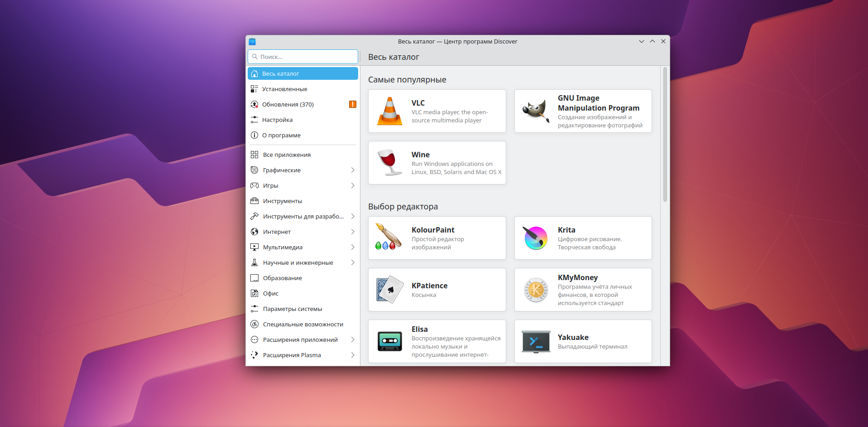Screen dimensions: 868x427
Task: Expand the Расширения Plasma chevron
Action: 353,355
